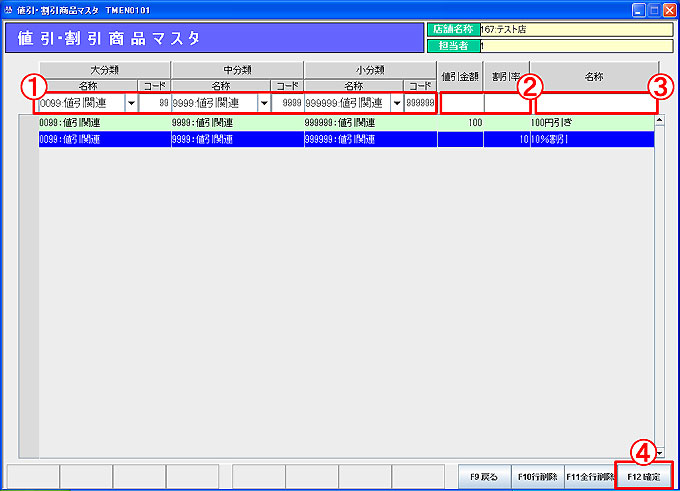This screenshot has height=491, width=680.
Task: Click the scroll up arrow of the list
Action: (659, 121)
